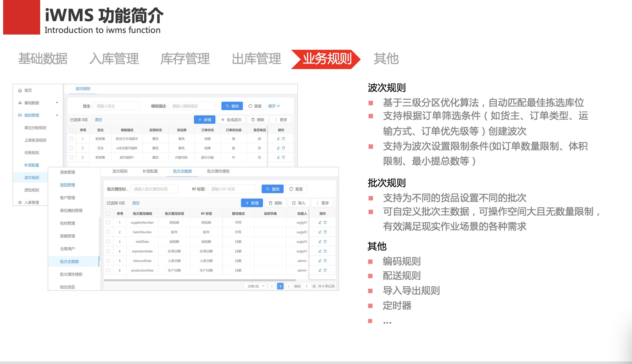Image resolution: width=632 pixels, height=364 pixels.
Task: Delete the w宝洁波次规则 row with trash icon
Action: pyautogui.click(x=284, y=148)
